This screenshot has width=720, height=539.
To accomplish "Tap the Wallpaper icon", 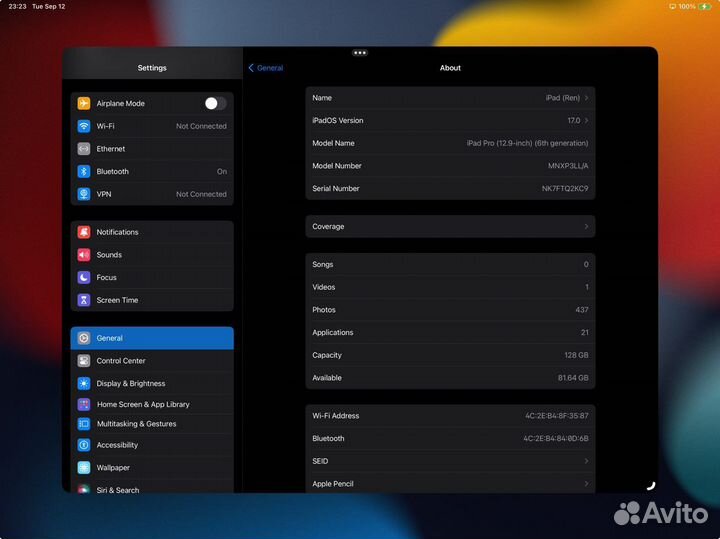I will tap(84, 467).
